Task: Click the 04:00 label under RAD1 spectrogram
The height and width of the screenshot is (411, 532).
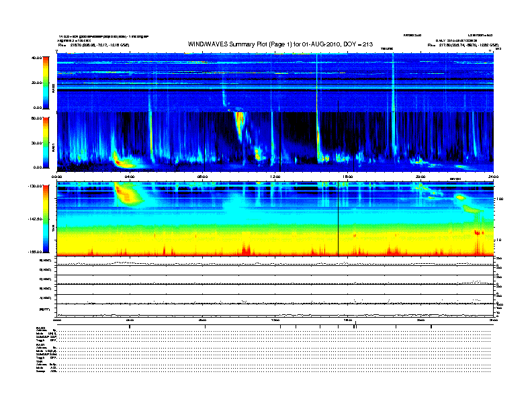Action: point(130,177)
